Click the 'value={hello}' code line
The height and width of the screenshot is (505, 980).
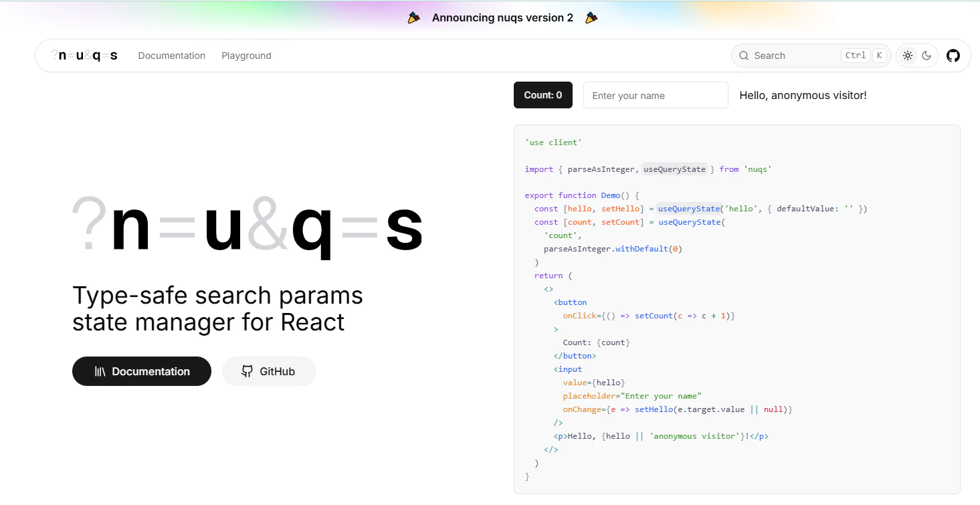pos(594,383)
